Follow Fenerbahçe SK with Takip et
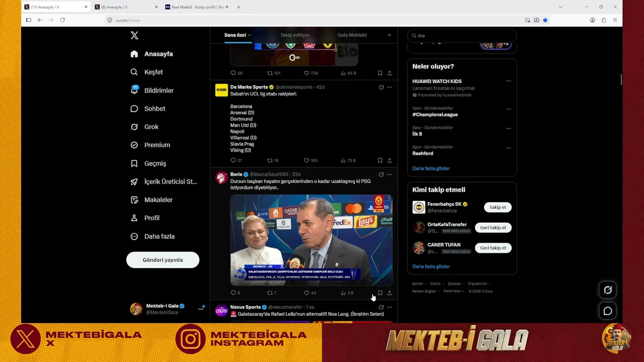Viewport: 644px width, 362px height. [498, 207]
